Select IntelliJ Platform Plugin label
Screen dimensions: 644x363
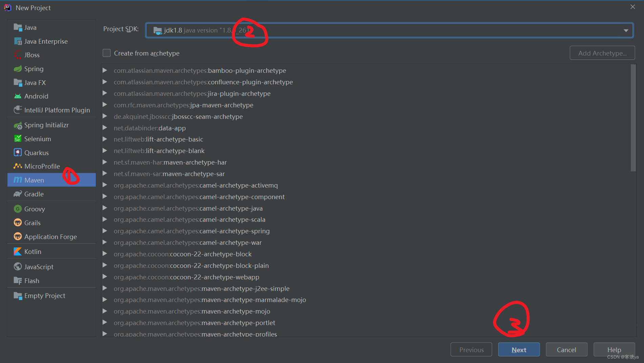click(57, 110)
